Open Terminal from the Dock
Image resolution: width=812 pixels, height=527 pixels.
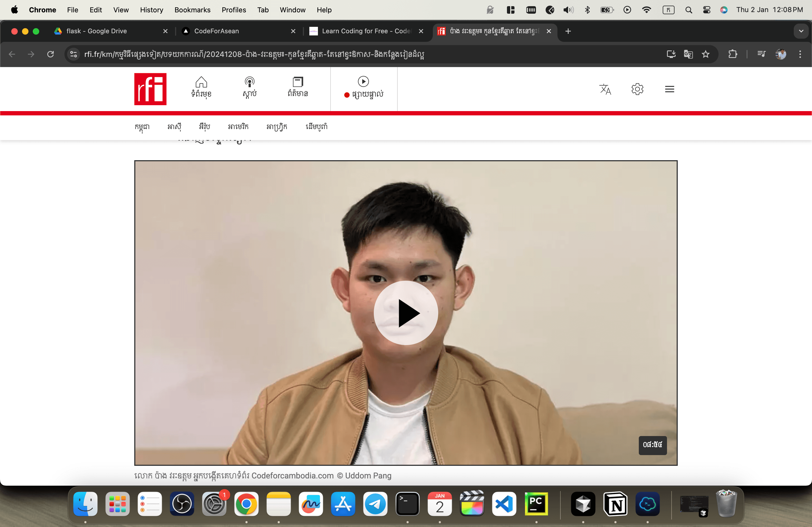407,504
